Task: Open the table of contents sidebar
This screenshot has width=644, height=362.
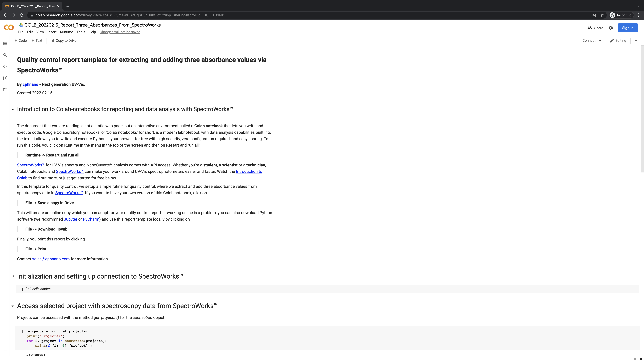Action: pos(5,43)
